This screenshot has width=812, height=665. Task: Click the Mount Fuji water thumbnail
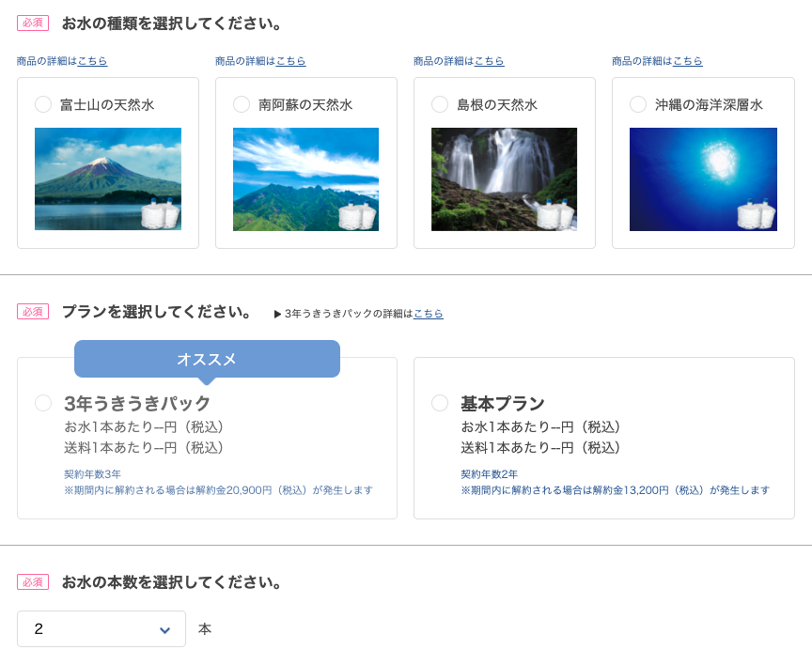pyautogui.click(x=108, y=178)
